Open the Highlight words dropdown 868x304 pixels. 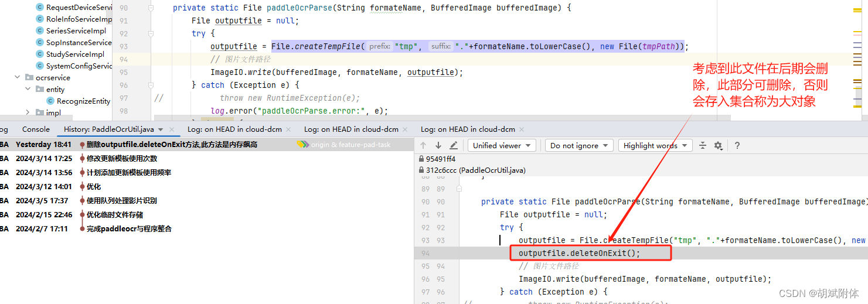(655, 145)
